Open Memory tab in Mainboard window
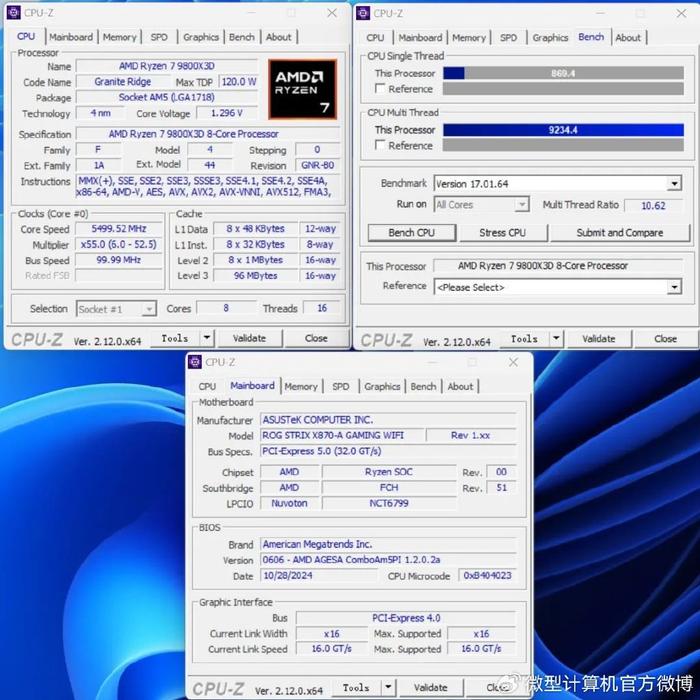Screen dimensions: 700x700 tap(301, 386)
